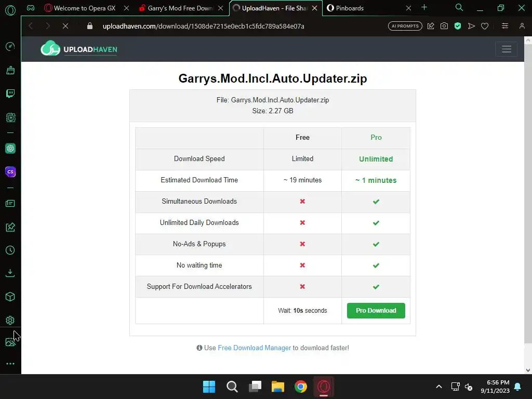Open Easy setup sliders icon
The height and width of the screenshot is (399, 532).
[x=505, y=26]
